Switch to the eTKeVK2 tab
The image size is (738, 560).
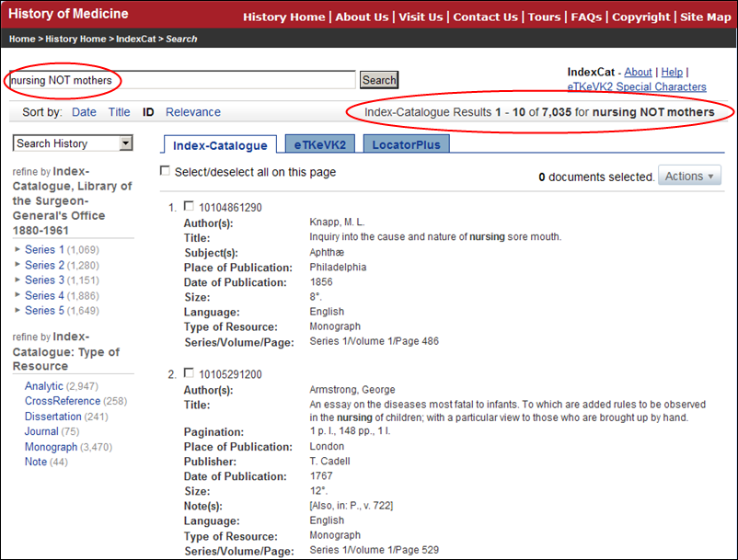tap(320, 144)
